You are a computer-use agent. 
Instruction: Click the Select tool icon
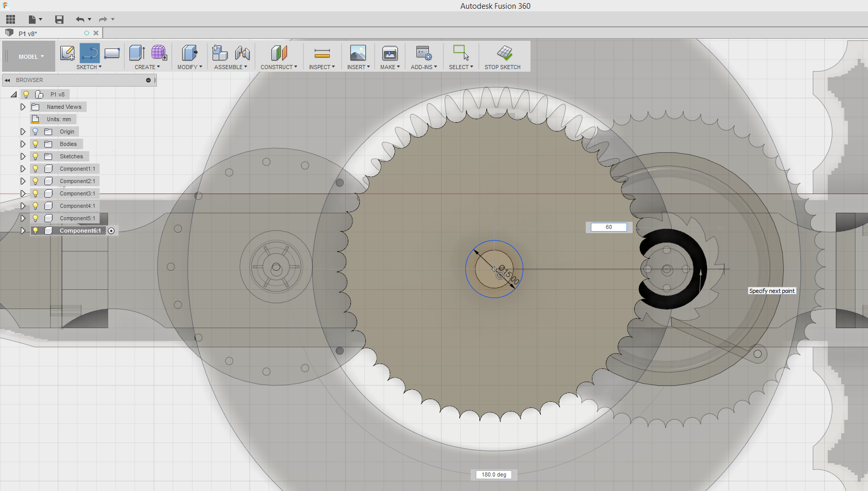coord(461,53)
